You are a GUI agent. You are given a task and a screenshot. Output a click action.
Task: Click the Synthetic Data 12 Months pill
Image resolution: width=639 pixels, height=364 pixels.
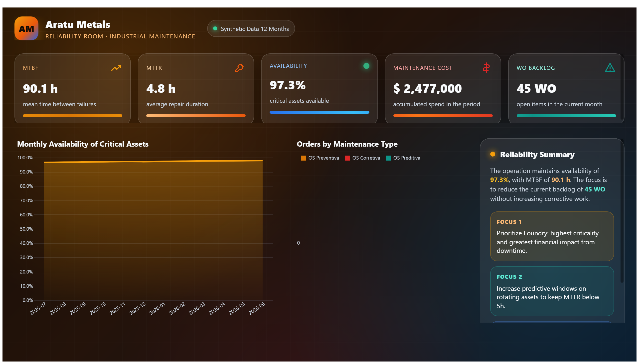pyautogui.click(x=251, y=28)
